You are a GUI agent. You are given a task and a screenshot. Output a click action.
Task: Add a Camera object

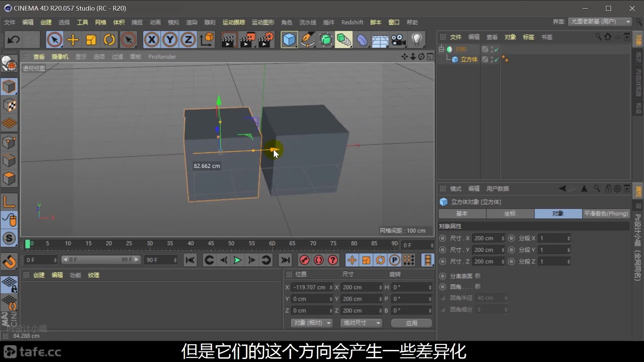coord(398,40)
